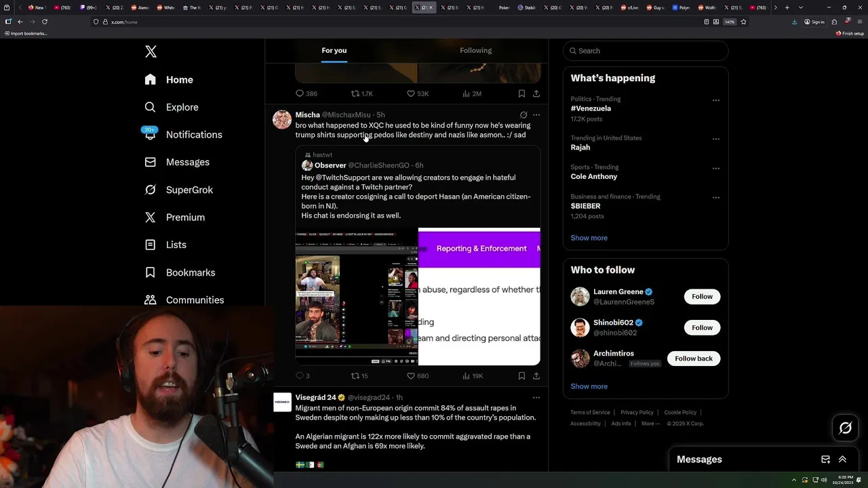Screen dimensions: 868x488
Task: Follow Shinobi602
Action: [702, 327]
